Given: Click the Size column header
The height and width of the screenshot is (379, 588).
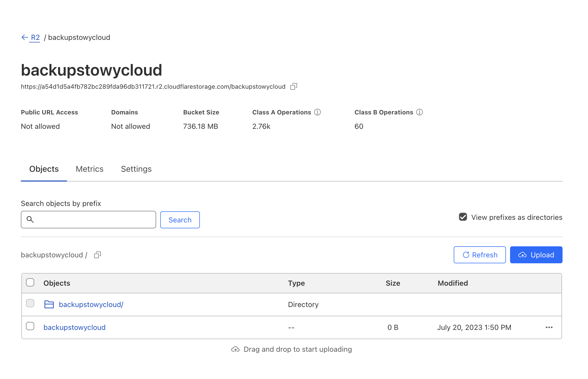Looking at the screenshot, I should (393, 283).
